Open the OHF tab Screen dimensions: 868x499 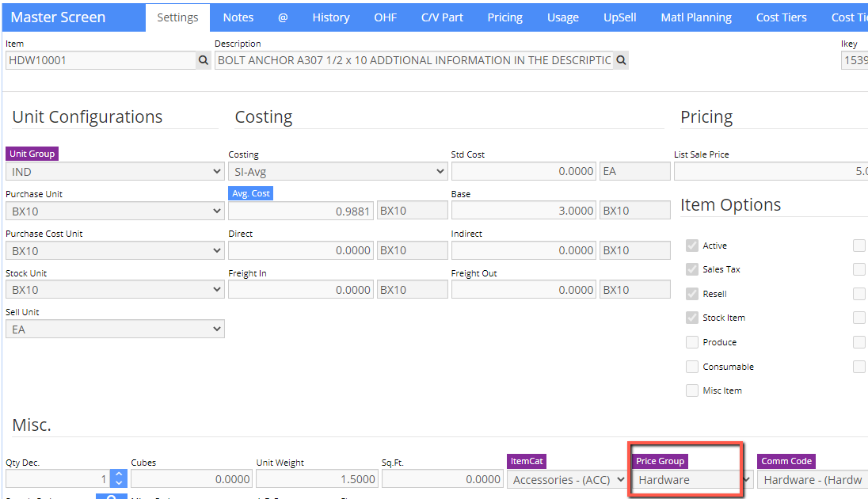(x=385, y=17)
